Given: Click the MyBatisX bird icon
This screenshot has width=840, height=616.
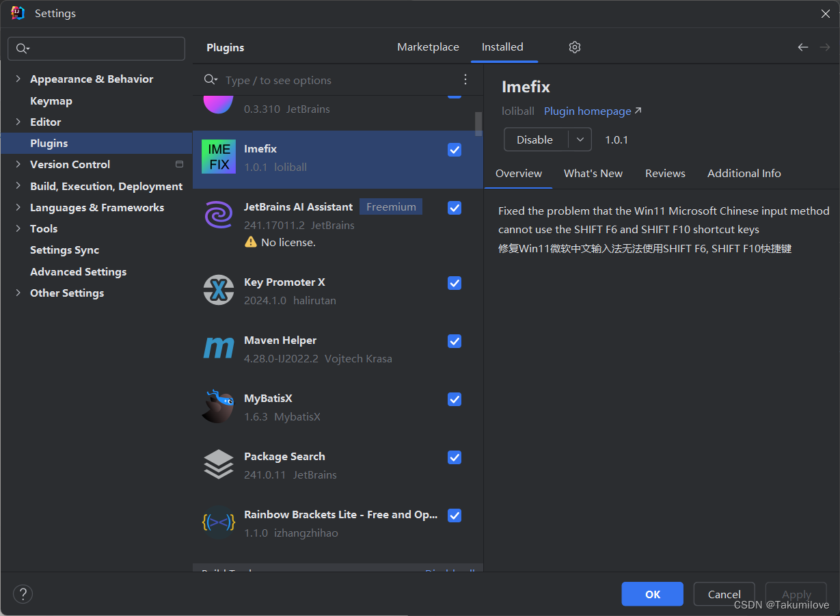Looking at the screenshot, I should pyautogui.click(x=219, y=406).
